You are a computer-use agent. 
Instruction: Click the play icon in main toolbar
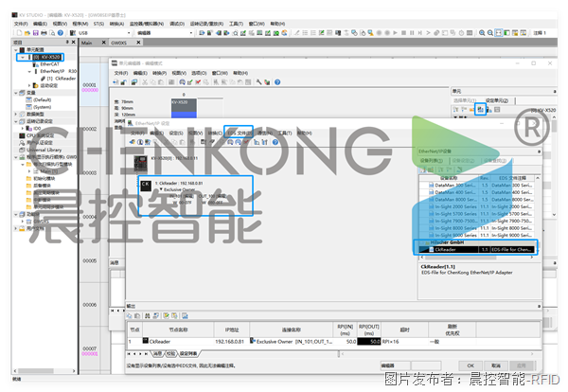[x=395, y=33]
